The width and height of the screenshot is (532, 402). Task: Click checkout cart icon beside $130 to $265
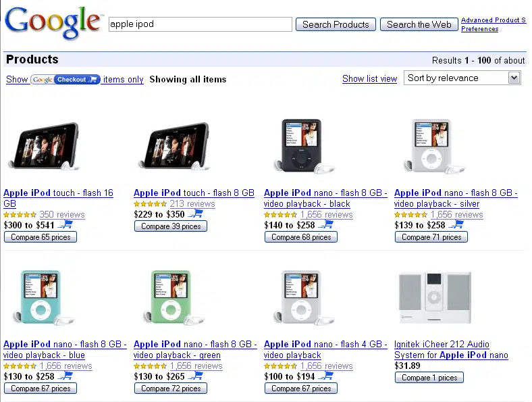(196, 376)
